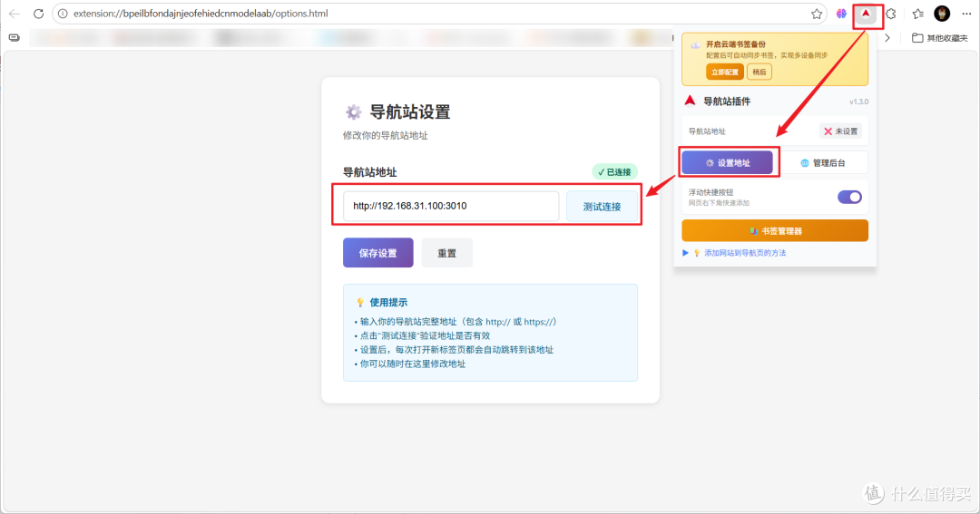The width and height of the screenshot is (980, 514).
Task: Open 管理后台 from the popup
Action: (823, 163)
